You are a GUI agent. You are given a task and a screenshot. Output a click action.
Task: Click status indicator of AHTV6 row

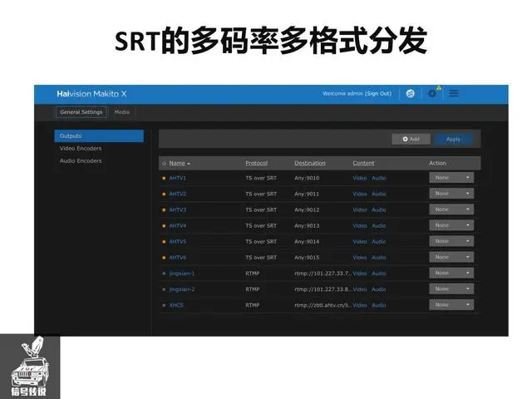164,258
